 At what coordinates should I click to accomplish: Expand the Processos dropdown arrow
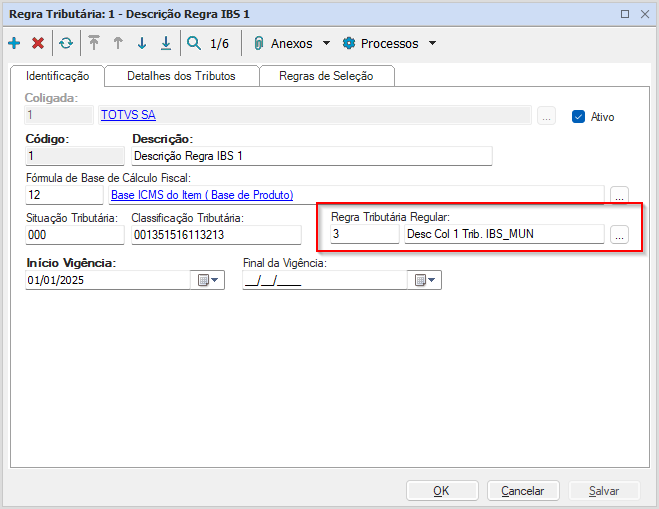pyautogui.click(x=432, y=43)
